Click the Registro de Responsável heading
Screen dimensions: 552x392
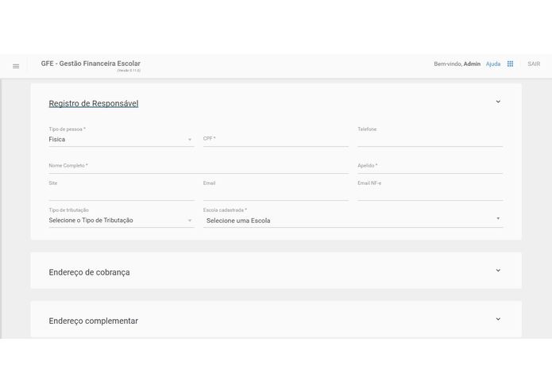[x=93, y=103]
